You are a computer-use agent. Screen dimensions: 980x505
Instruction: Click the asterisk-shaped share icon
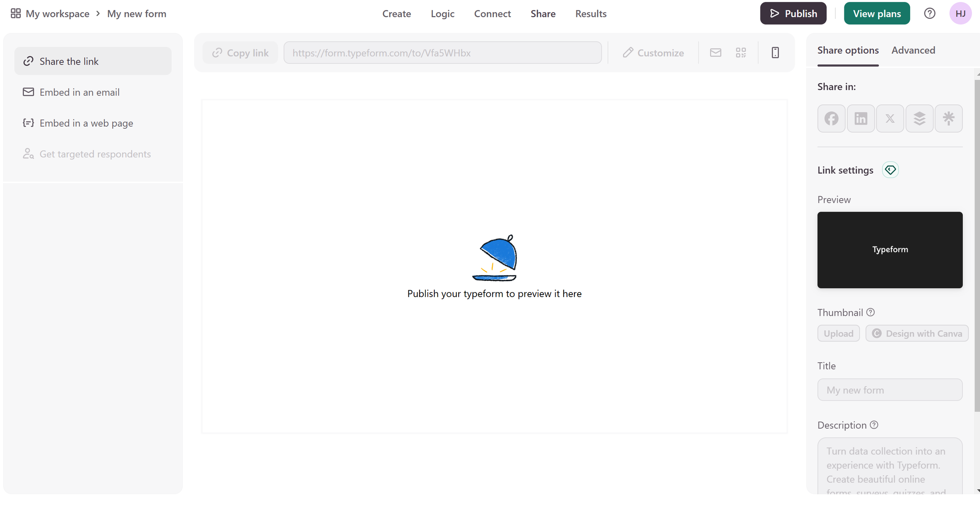click(x=948, y=118)
